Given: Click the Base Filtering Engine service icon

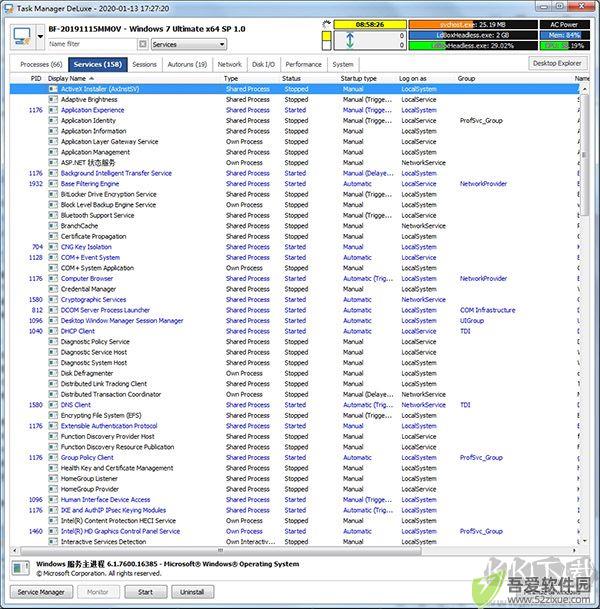Looking at the screenshot, I should (53, 184).
